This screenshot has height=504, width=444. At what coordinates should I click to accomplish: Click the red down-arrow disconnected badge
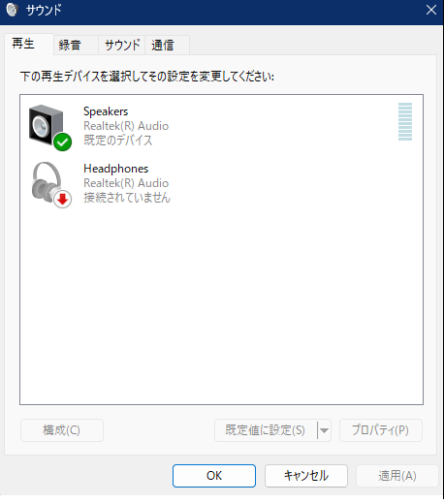[62, 199]
